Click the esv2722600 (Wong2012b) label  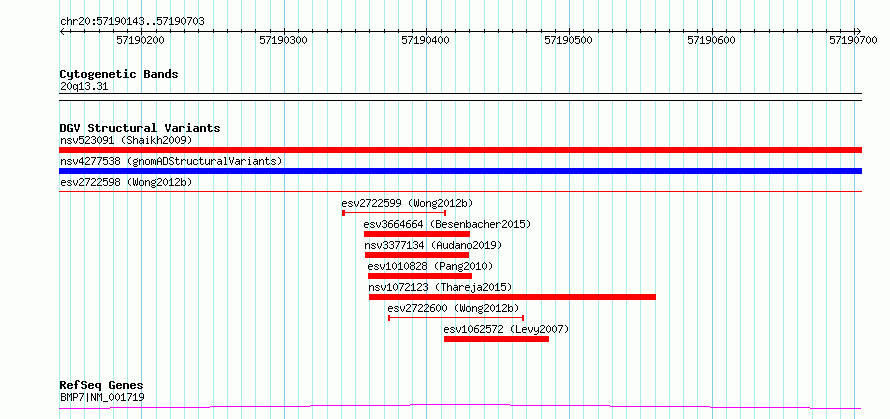[454, 308]
